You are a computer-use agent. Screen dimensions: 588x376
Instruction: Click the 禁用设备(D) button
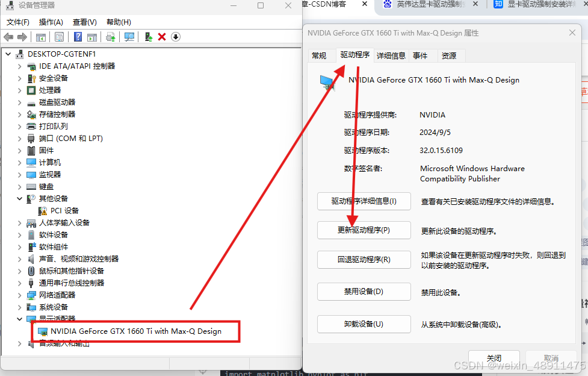point(364,292)
